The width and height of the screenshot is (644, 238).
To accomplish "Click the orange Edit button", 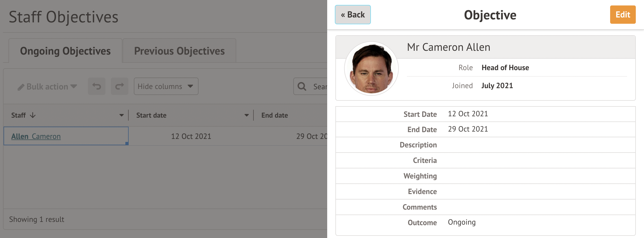I will (622, 15).
